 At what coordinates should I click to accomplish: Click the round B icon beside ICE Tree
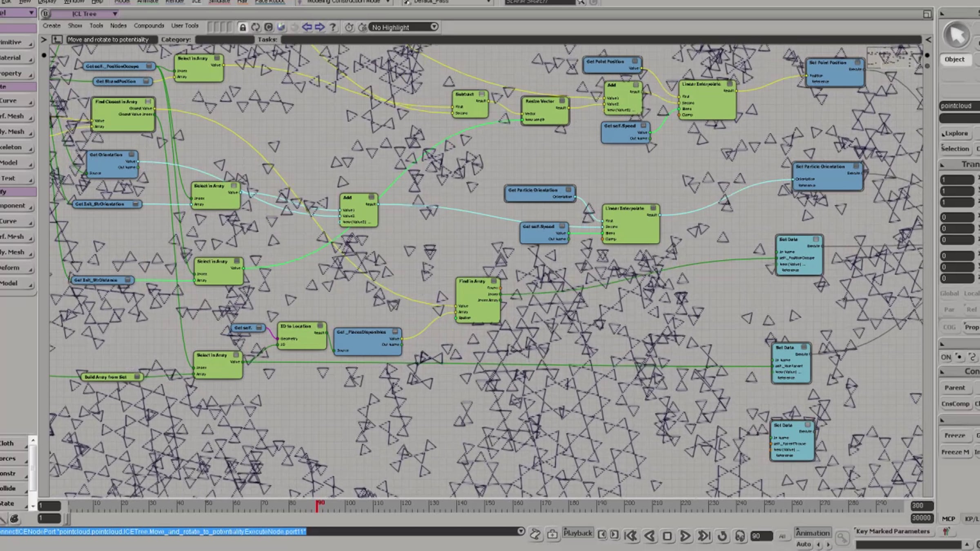point(45,14)
